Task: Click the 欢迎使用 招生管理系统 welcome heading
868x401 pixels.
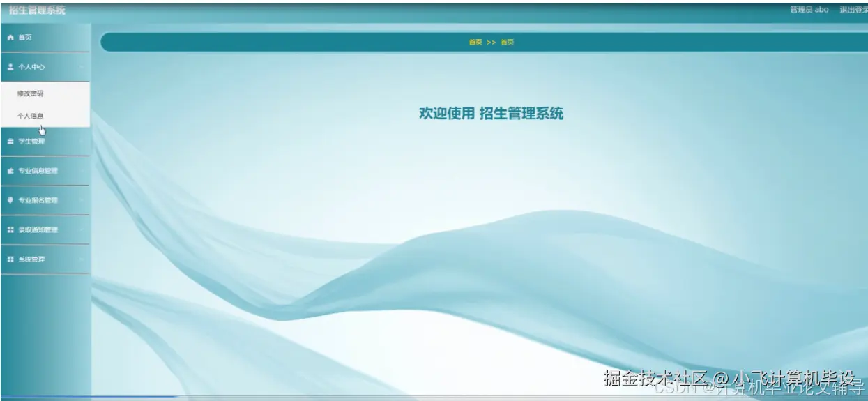Action: click(491, 114)
